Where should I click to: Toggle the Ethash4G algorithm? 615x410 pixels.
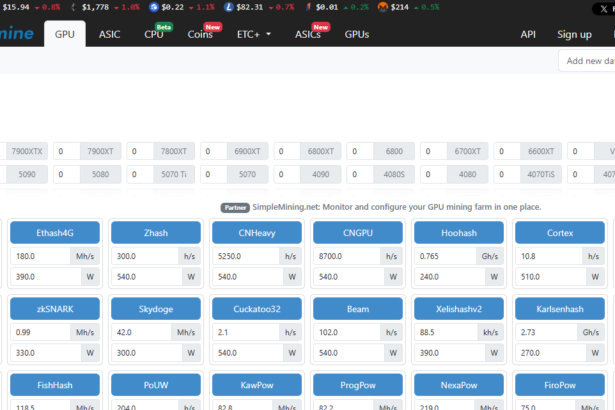(55, 233)
